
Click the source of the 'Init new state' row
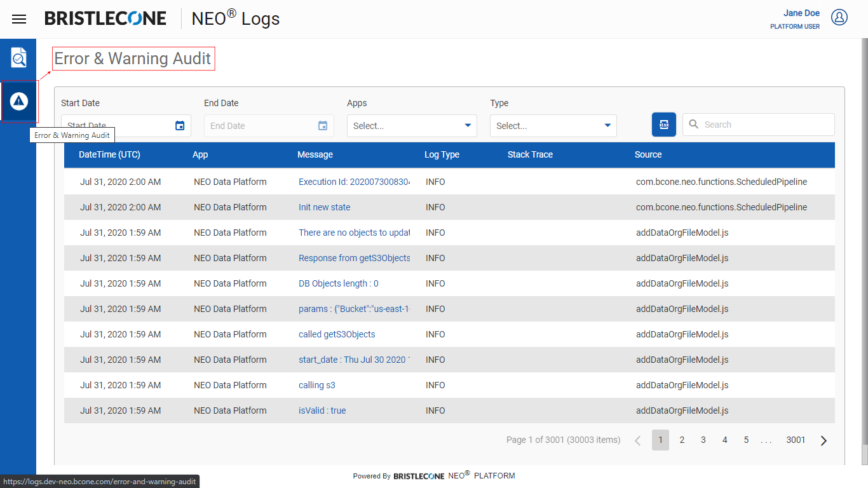[721, 207]
